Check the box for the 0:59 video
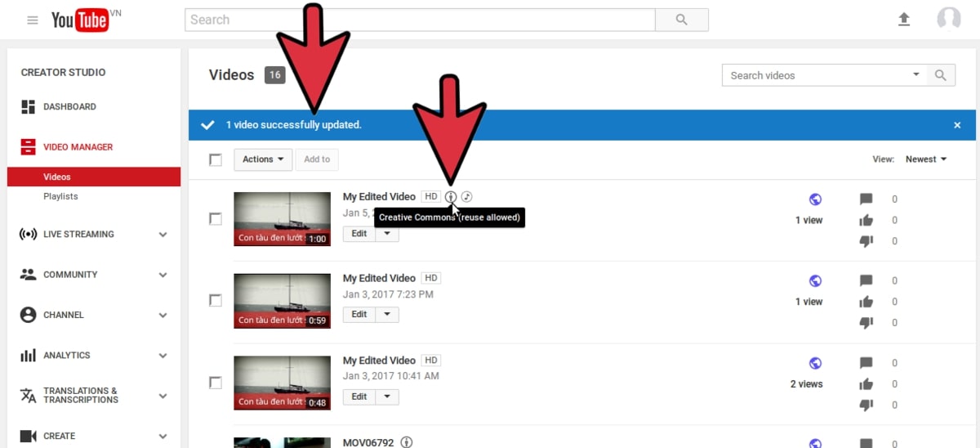Viewport: 980px width, 448px height. 216,300
